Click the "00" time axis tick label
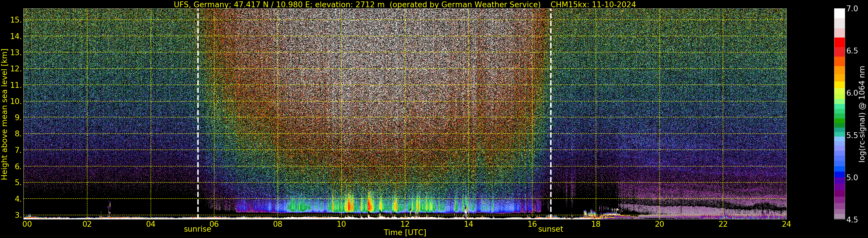Screen dimensions: 868x238 tap(27, 224)
